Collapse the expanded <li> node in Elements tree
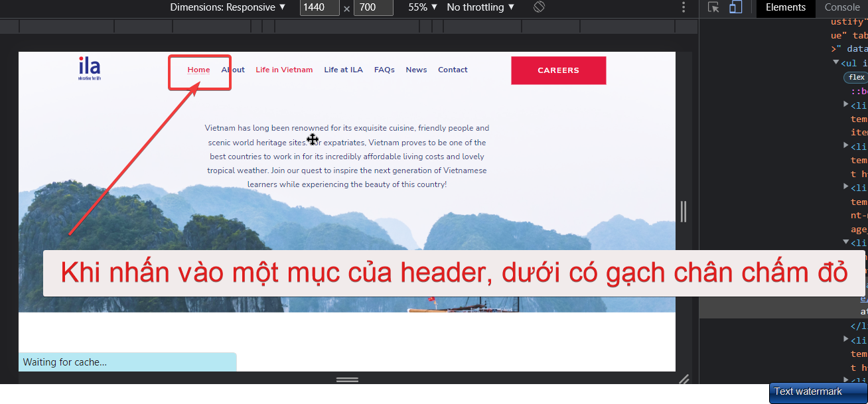 846,243
